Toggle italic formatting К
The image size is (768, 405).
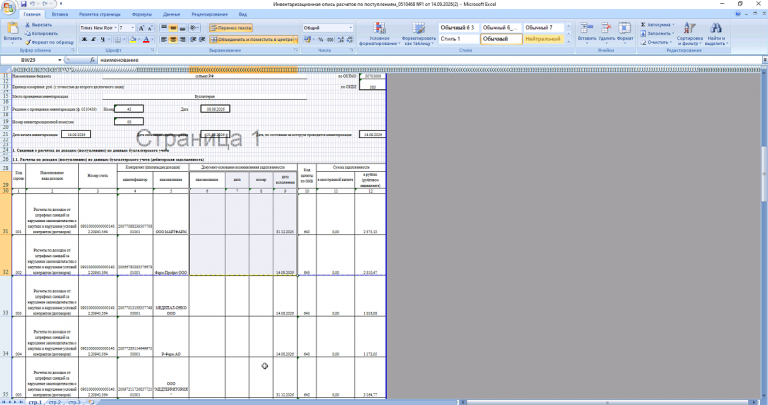pos(93,39)
